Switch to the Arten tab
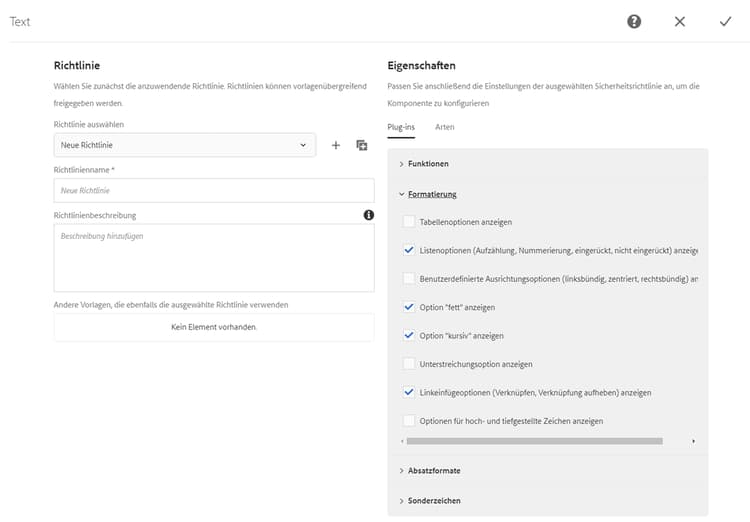The width and height of the screenshot is (750, 522). (445, 128)
